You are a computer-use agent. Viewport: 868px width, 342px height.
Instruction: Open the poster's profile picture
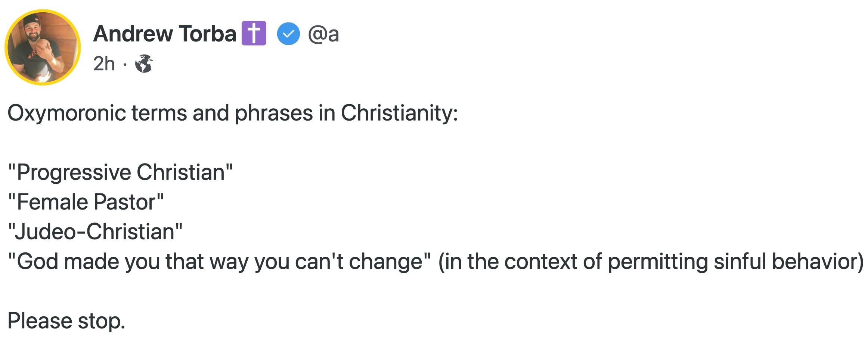[x=43, y=47]
